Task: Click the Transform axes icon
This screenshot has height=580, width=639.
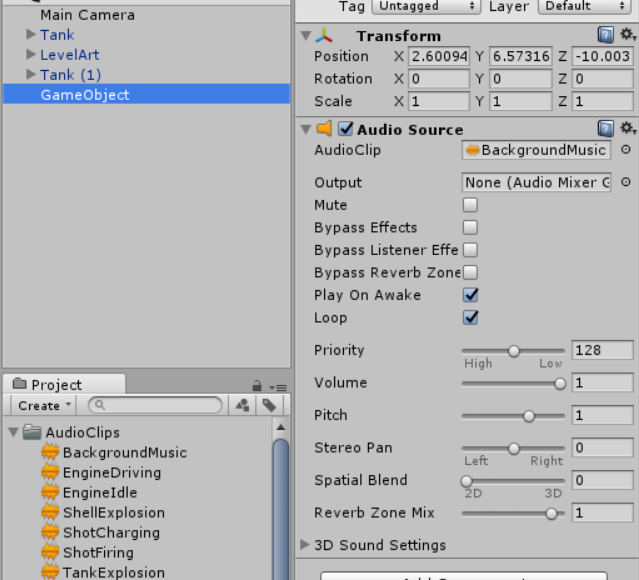Action: point(324,36)
